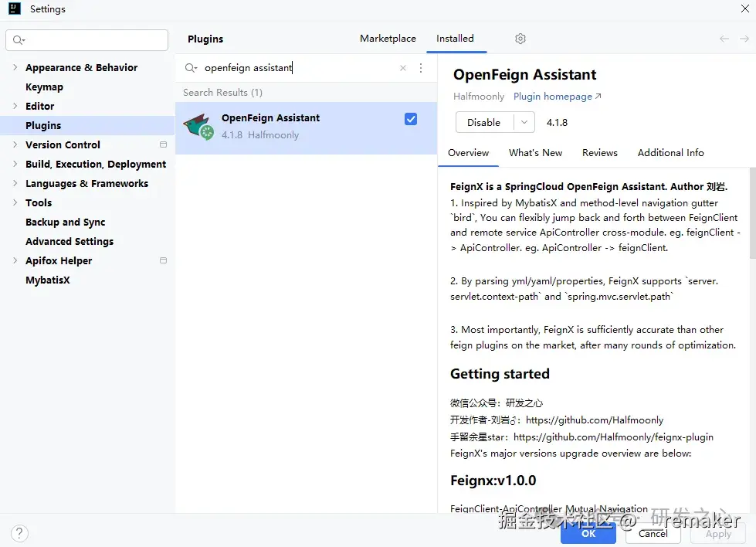This screenshot has width=756, height=547.
Task: Select the OpenFeign Assistant search result row
Action: point(306,127)
